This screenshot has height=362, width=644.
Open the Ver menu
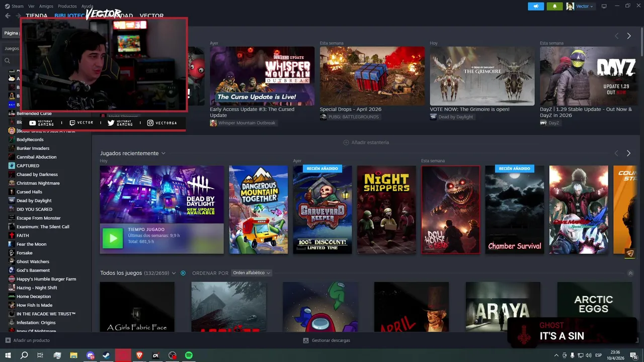click(31, 6)
